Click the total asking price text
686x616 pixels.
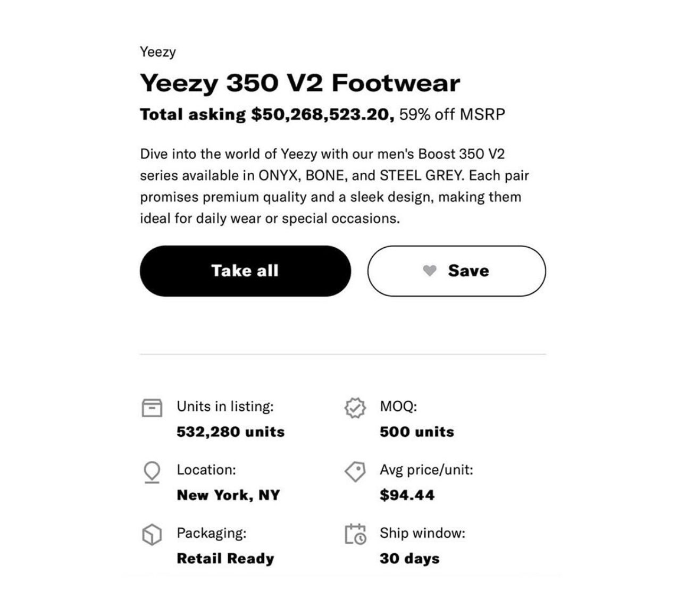click(267, 114)
